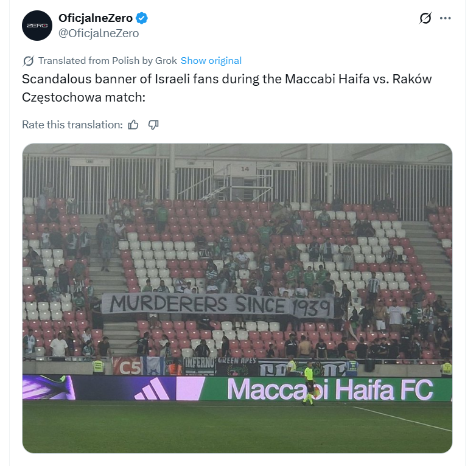The image size is (476, 466).
Task: Click the Grok logo beside translation note
Action: coord(28,61)
